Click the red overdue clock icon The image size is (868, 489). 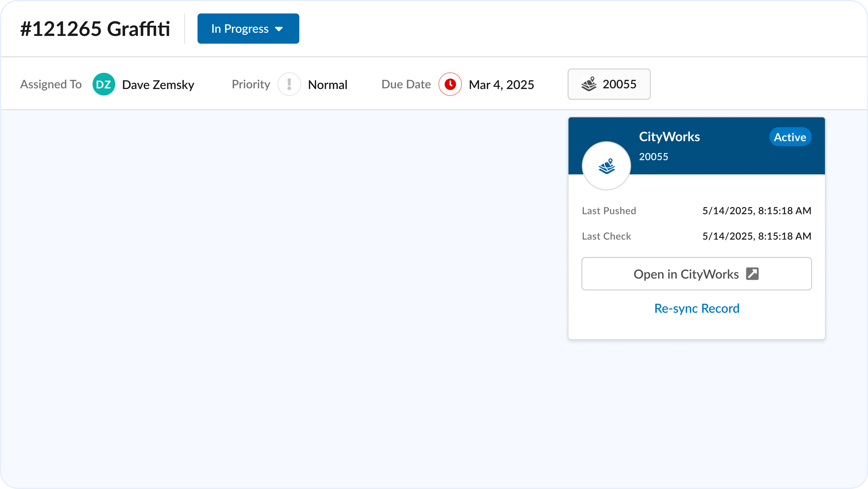(450, 84)
